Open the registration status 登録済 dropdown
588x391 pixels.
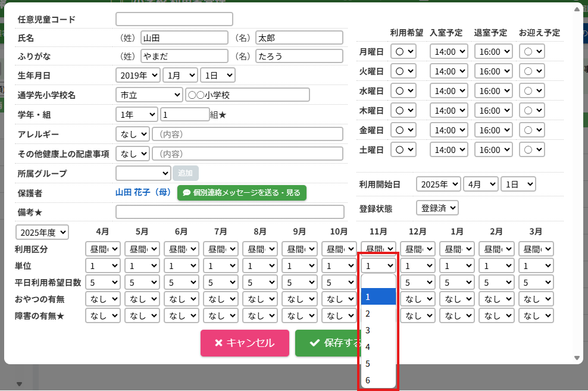[x=437, y=208]
